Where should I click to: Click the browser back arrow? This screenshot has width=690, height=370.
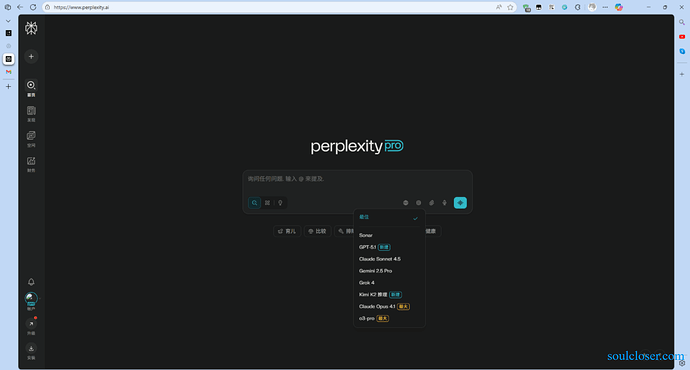coord(20,7)
